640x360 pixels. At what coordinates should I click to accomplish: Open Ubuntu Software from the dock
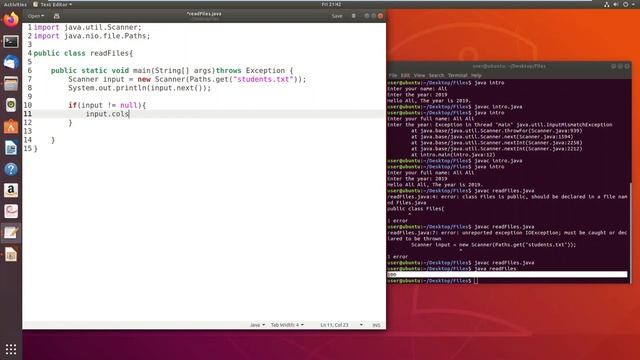tap(11, 127)
